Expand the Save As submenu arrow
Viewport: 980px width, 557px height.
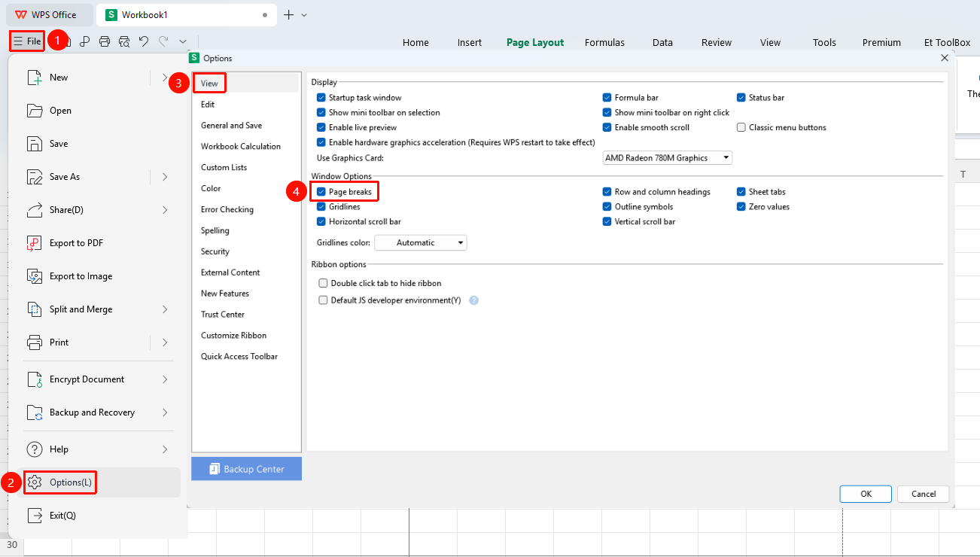(x=165, y=177)
